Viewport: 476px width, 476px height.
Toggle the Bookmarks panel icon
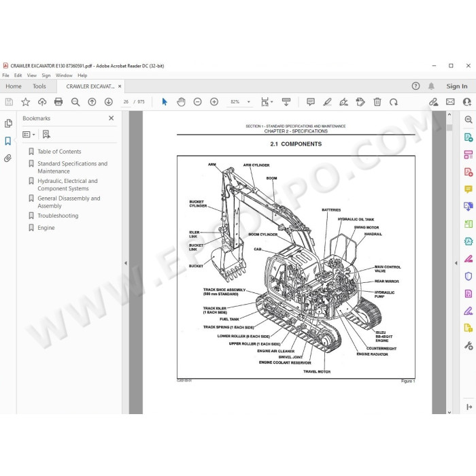[x=8, y=141]
